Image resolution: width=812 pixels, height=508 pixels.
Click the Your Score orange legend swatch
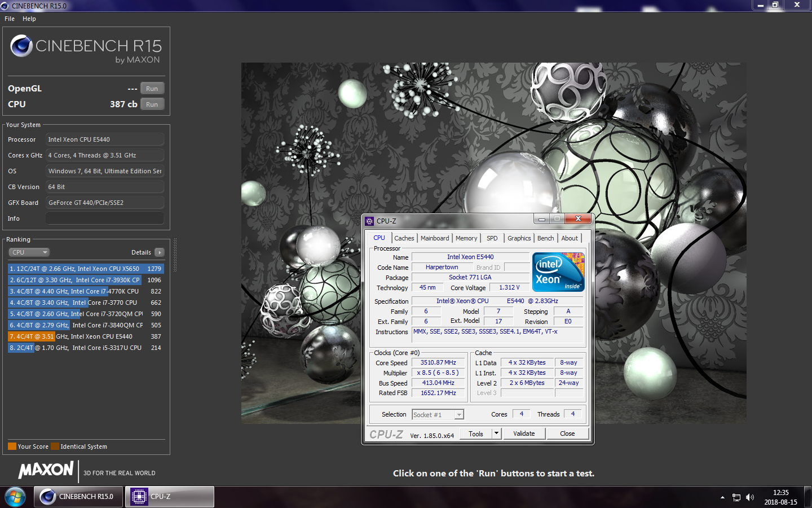pos(12,446)
